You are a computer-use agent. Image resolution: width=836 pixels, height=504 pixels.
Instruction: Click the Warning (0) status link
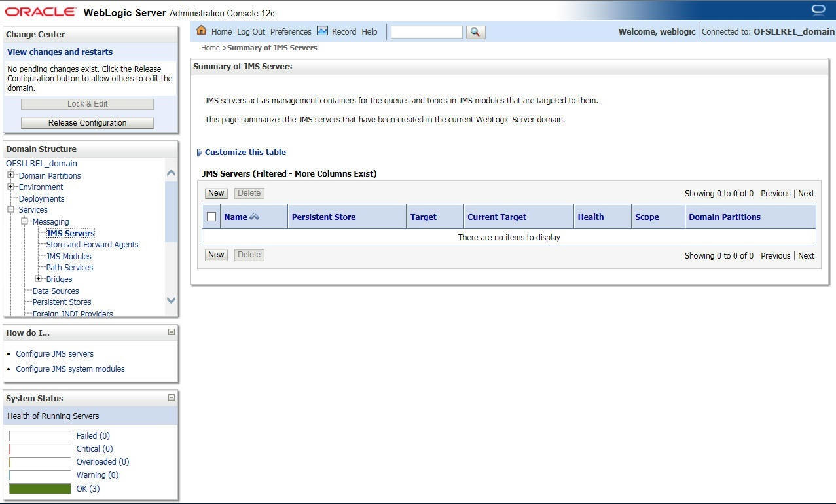pos(98,475)
